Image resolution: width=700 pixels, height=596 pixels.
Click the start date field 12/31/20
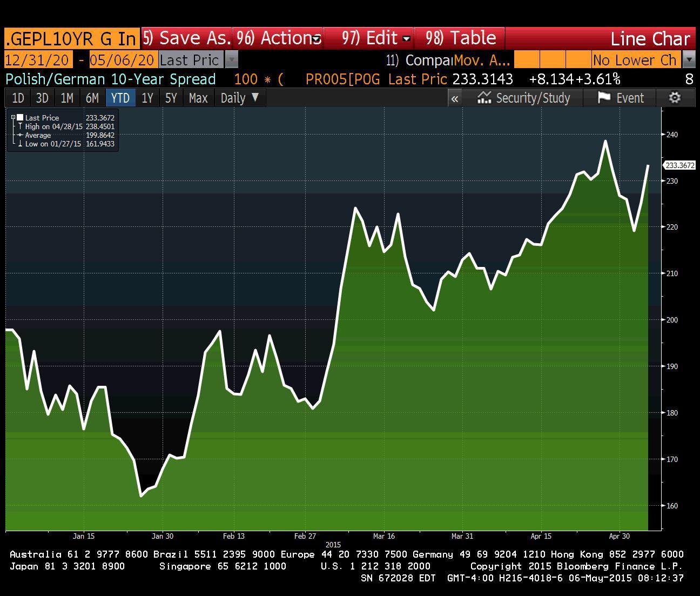click(37, 59)
